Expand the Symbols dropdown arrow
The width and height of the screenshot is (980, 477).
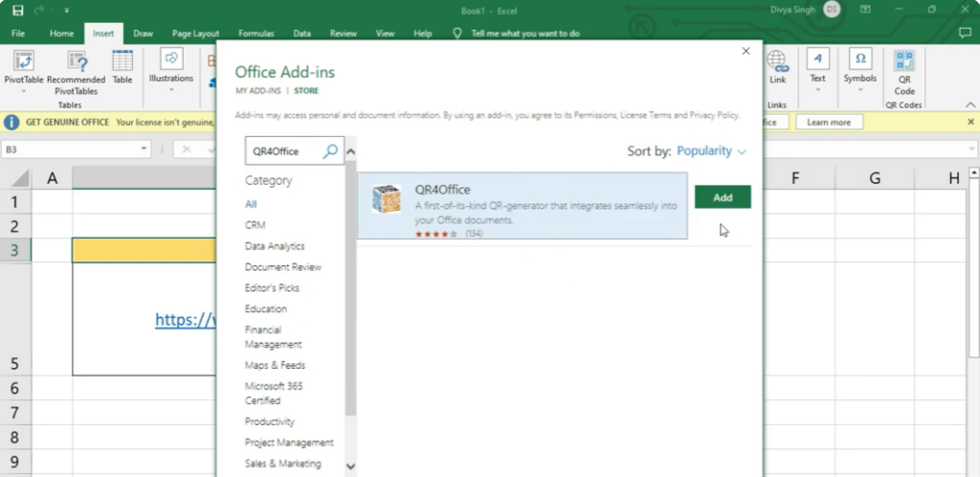point(860,90)
